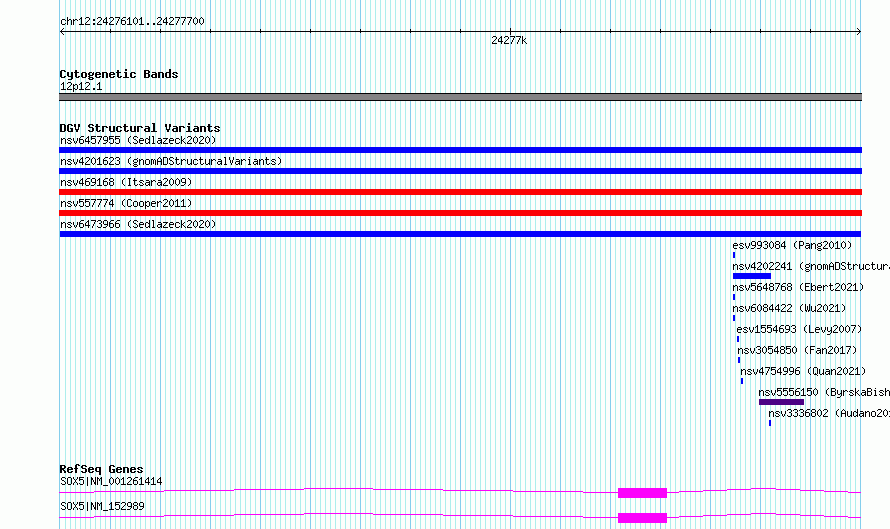Click the nsv4201623 (gnomADStructuralVariants) label
890x529 pixels.
point(171,161)
